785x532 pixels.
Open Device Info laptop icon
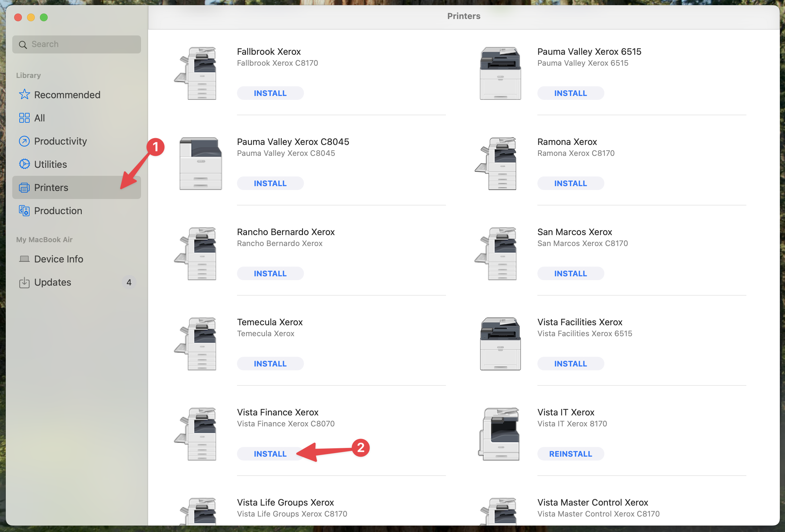pyautogui.click(x=24, y=259)
